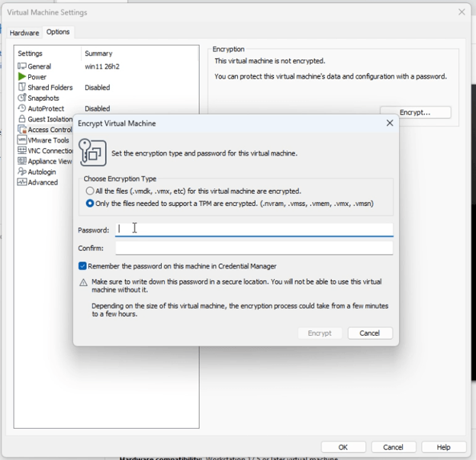Click the VMware Tools vm icon
The image size is (476, 460).
22,140
